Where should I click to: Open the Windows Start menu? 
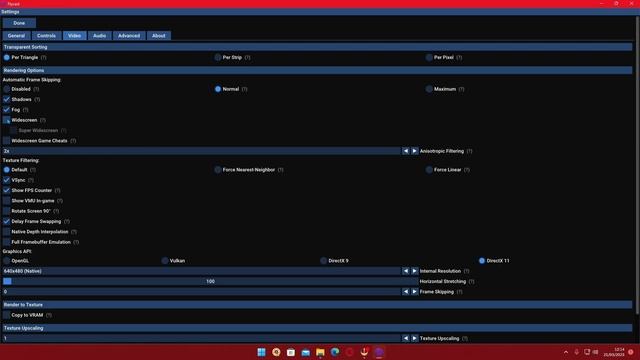coord(262,352)
